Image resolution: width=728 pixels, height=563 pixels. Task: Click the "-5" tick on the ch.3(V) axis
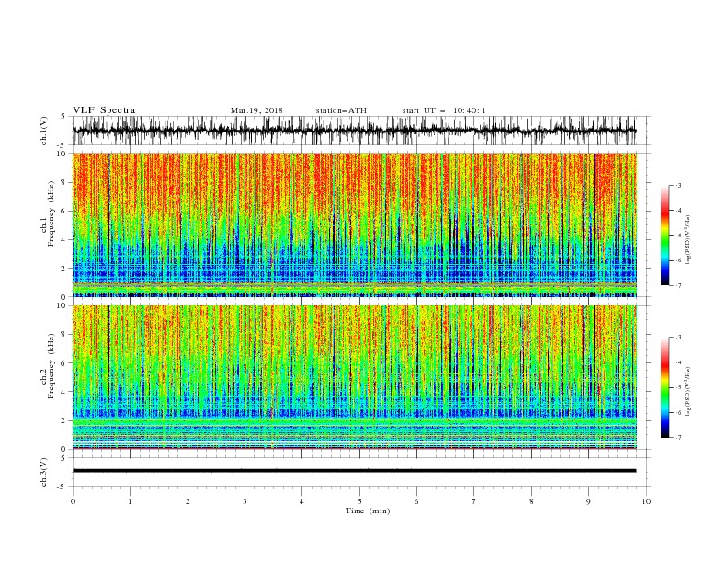pyautogui.click(x=63, y=487)
